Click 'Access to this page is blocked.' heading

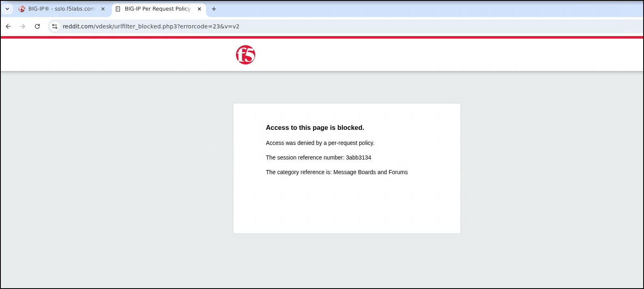pos(315,127)
